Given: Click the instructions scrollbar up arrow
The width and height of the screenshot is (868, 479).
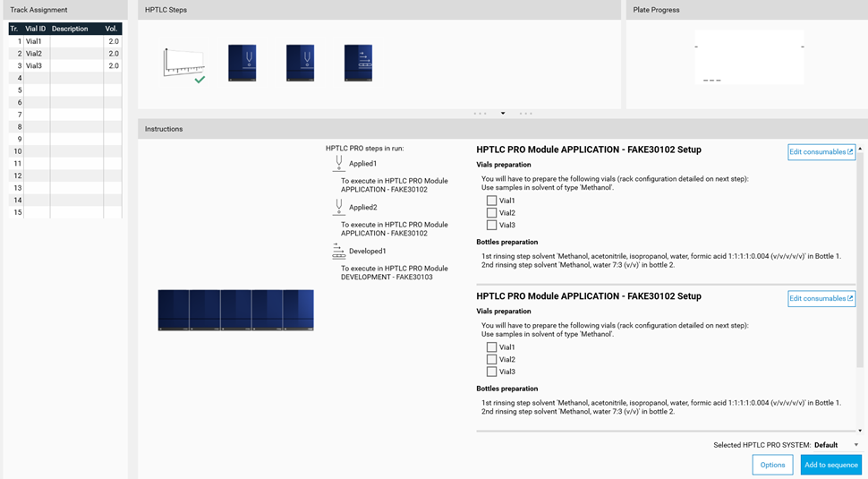Looking at the screenshot, I should (x=861, y=150).
